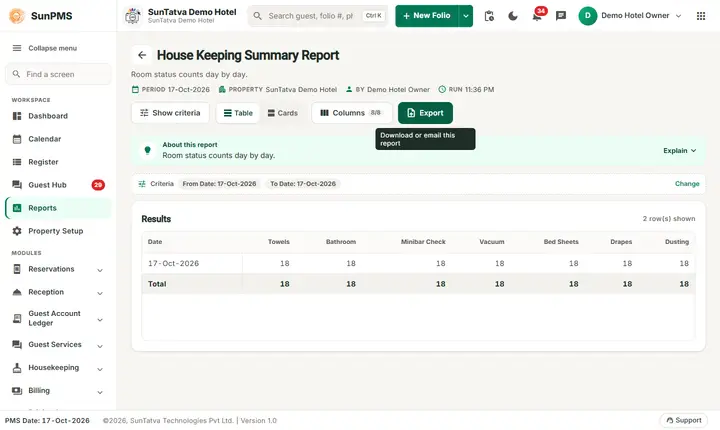
Task: Click the From Date: 17-Oct-2026 chip
Action: tap(219, 184)
